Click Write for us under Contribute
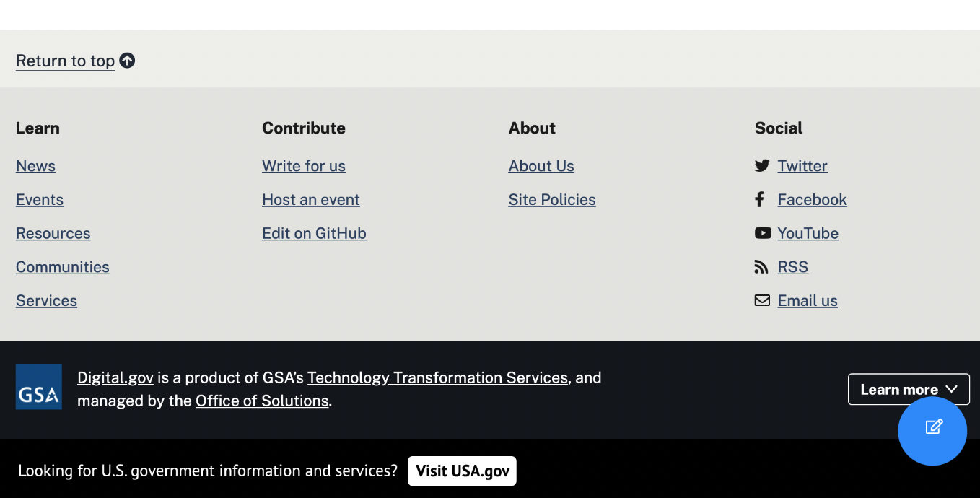 click(x=303, y=166)
